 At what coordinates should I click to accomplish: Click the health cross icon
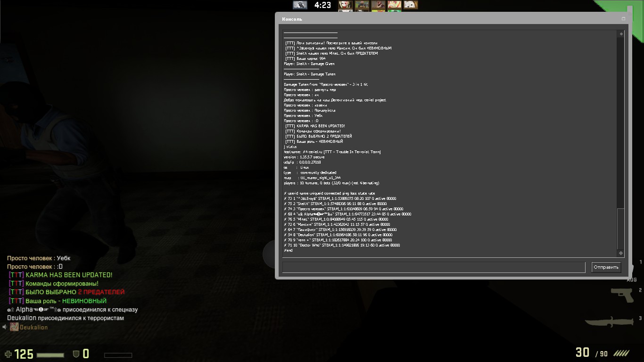click(x=8, y=354)
